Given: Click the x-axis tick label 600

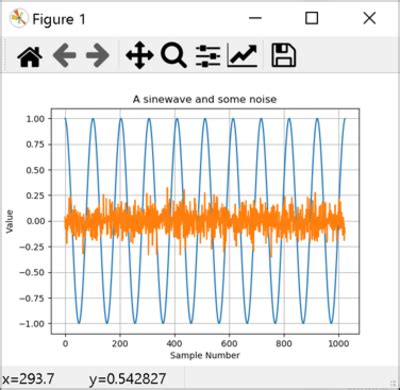Looking at the screenshot, I should tap(229, 344).
